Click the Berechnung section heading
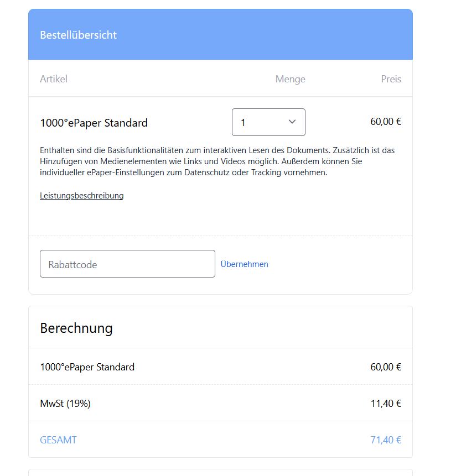Viewport: 461px width, 476px height. pyautogui.click(x=76, y=328)
